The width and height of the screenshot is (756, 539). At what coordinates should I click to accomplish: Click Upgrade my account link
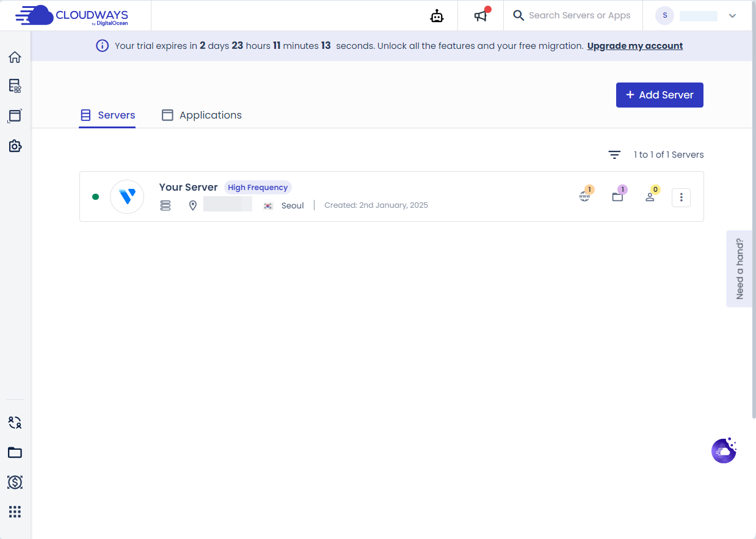[x=634, y=45]
